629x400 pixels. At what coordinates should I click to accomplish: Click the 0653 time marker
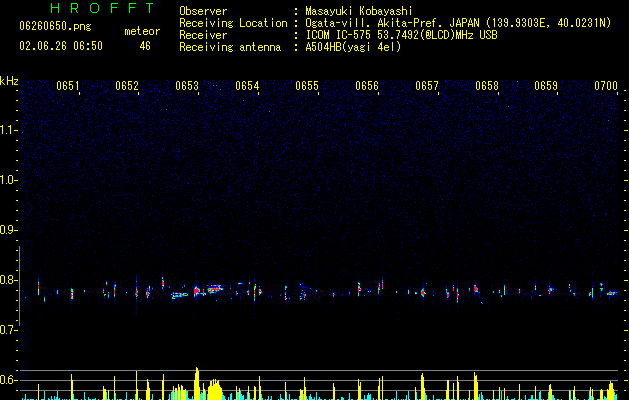click(187, 86)
